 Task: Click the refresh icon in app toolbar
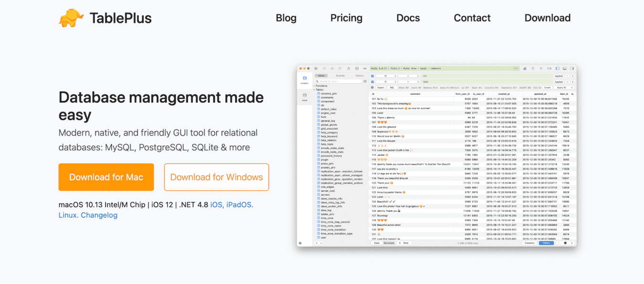click(x=533, y=69)
